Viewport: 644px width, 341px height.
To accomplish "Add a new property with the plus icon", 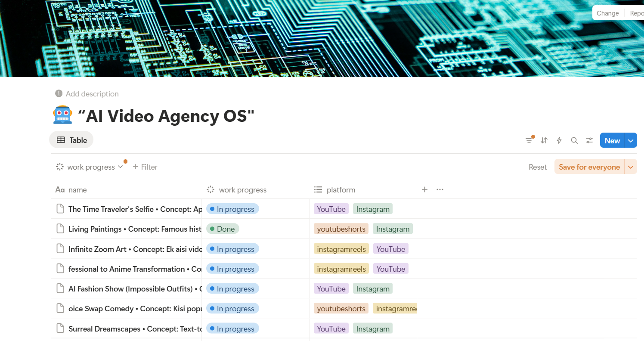I will (x=424, y=189).
